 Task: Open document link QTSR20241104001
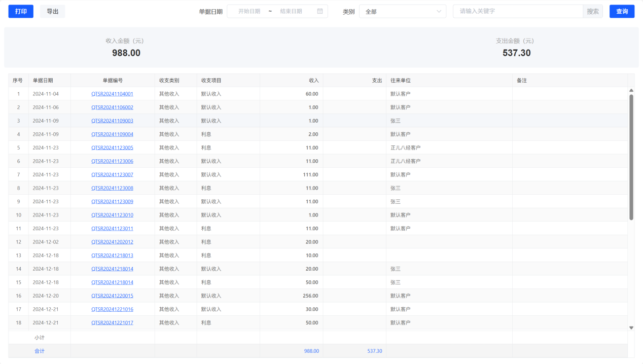click(x=112, y=94)
